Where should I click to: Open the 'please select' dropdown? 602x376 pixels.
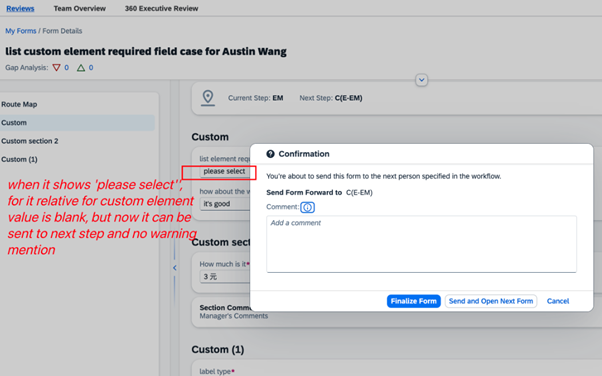click(x=225, y=171)
